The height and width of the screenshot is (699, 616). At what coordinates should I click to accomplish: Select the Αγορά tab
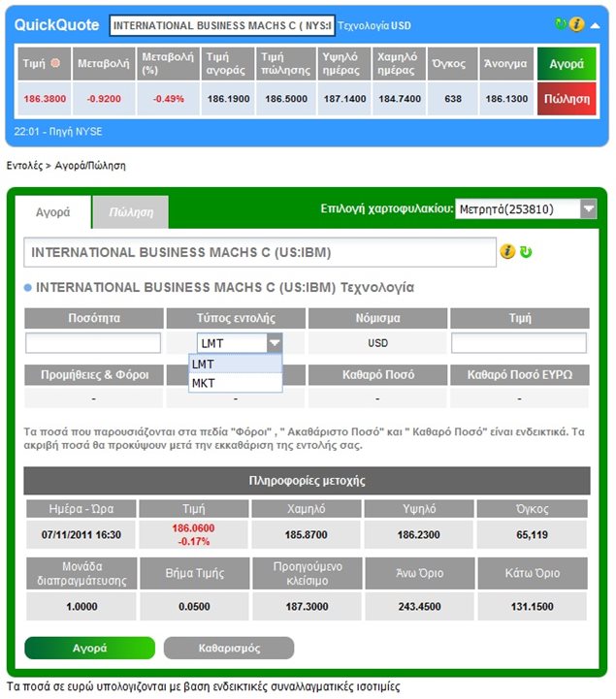point(53,212)
